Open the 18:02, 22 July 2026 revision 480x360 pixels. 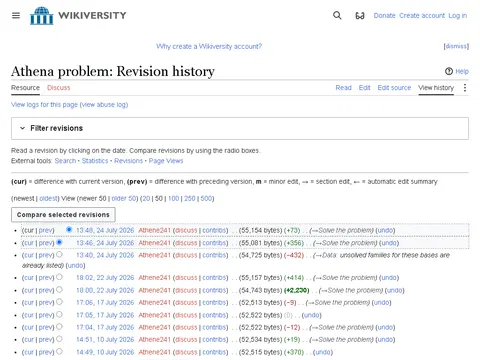[x=105, y=278]
